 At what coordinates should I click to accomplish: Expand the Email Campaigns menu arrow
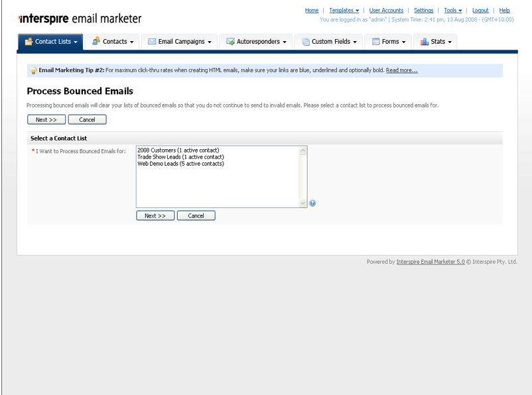210,42
